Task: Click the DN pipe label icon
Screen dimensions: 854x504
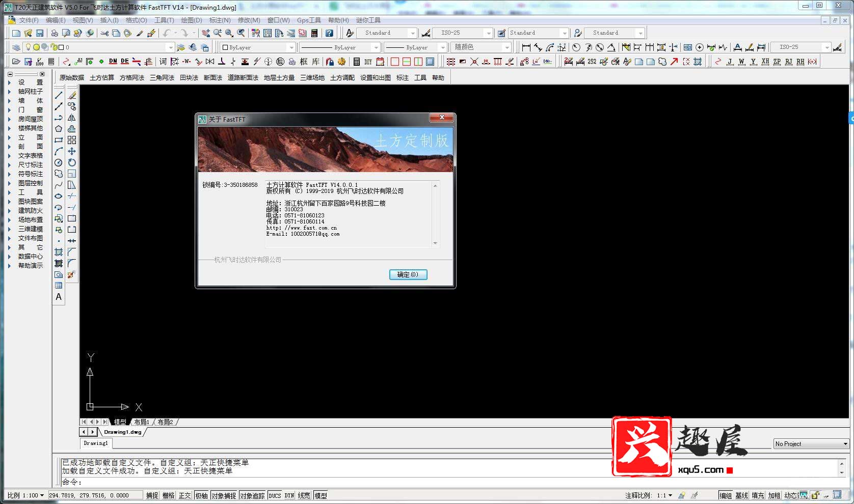Action: [113, 62]
